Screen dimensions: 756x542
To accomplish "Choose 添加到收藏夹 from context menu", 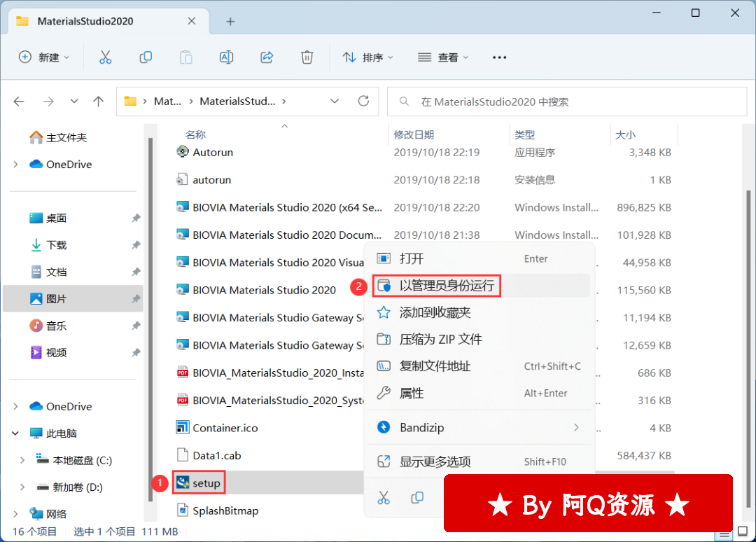I will (x=481, y=312).
